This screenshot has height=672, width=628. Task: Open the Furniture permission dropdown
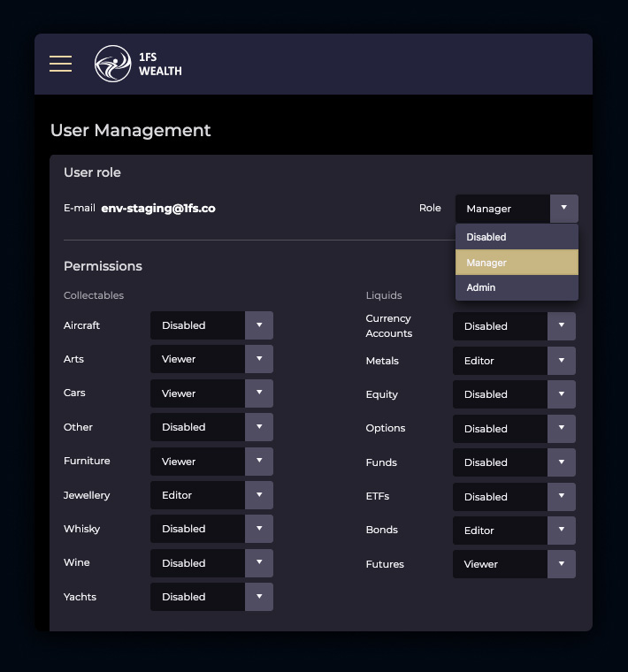[x=211, y=462]
